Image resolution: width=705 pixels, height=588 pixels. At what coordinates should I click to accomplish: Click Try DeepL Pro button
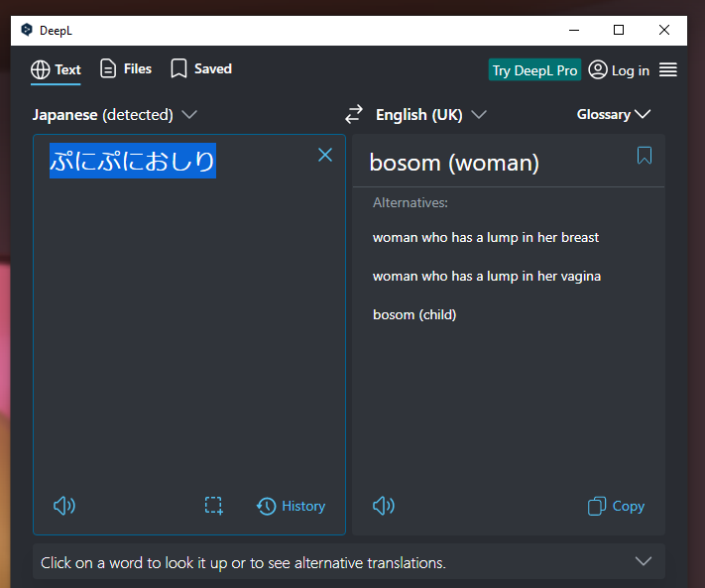point(534,70)
